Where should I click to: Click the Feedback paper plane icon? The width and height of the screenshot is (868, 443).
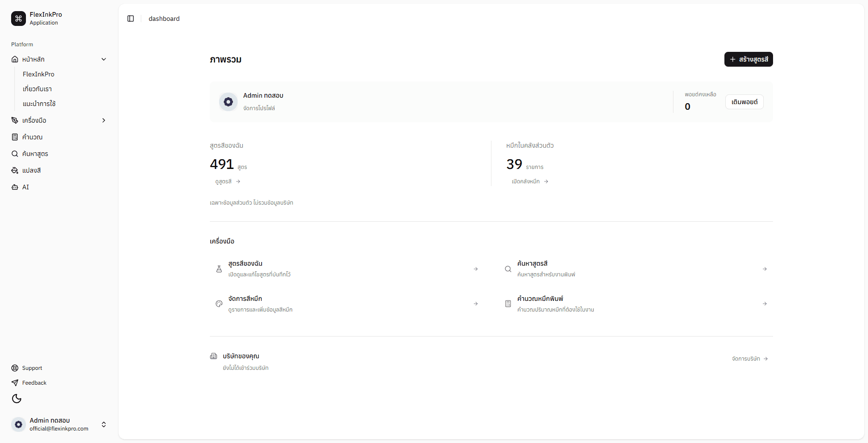point(15,383)
